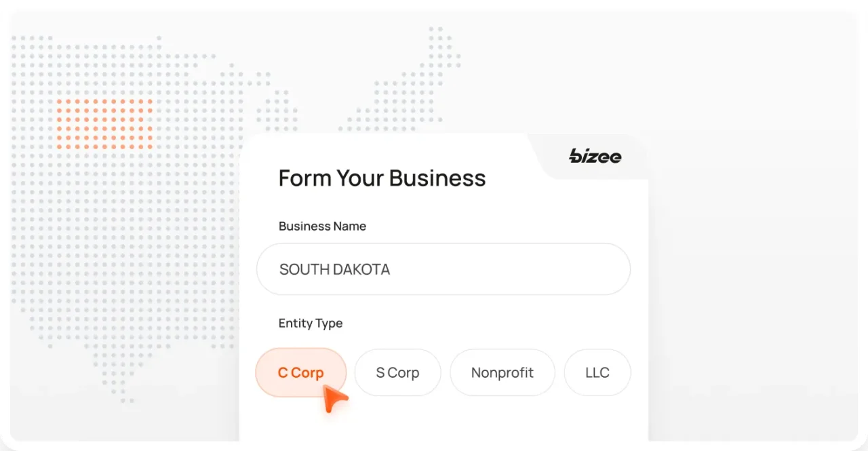The height and width of the screenshot is (451, 868).
Task: Click the "Entity Type" section label
Action: (310, 323)
